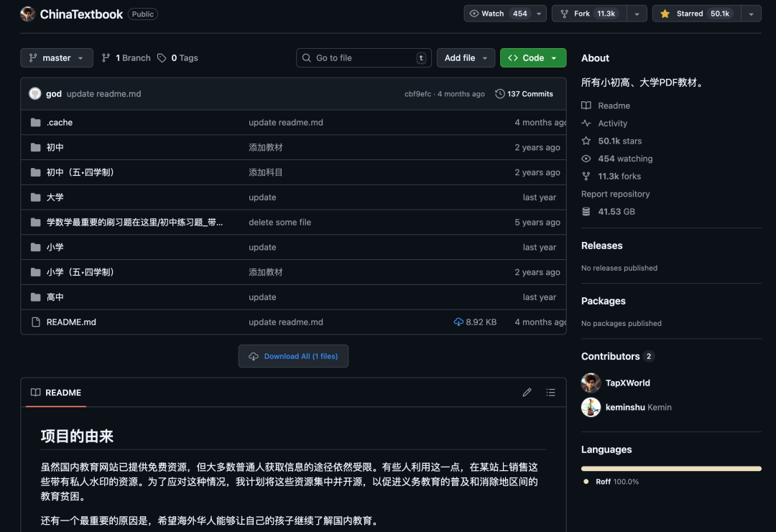Select the README tab

coord(56,393)
